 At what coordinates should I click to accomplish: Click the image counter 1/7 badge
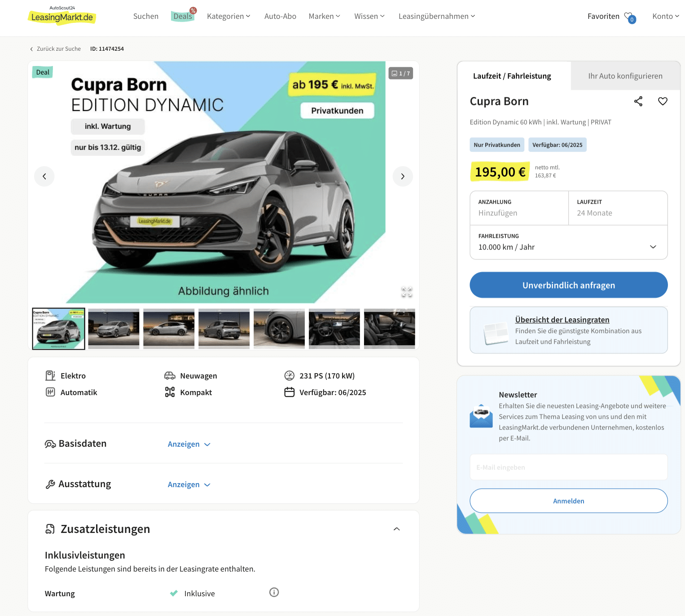(401, 73)
